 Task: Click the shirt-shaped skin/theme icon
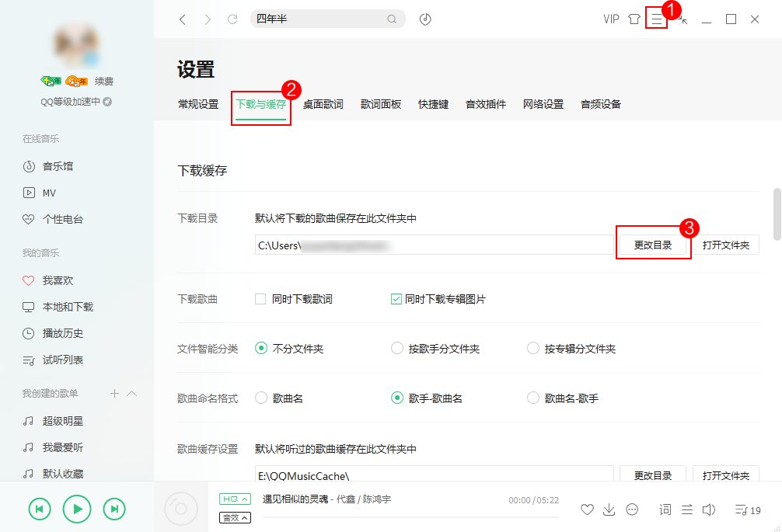(x=634, y=19)
